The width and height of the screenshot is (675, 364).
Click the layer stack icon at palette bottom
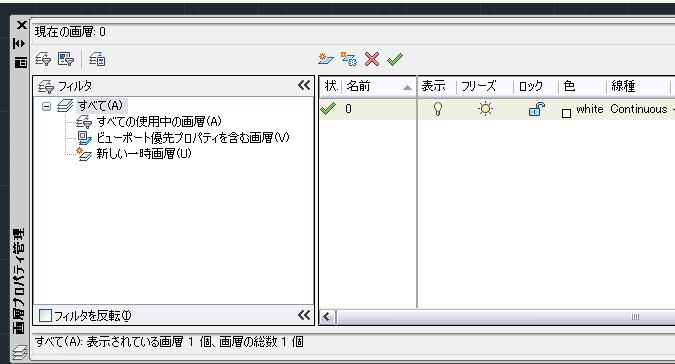coord(20,352)
